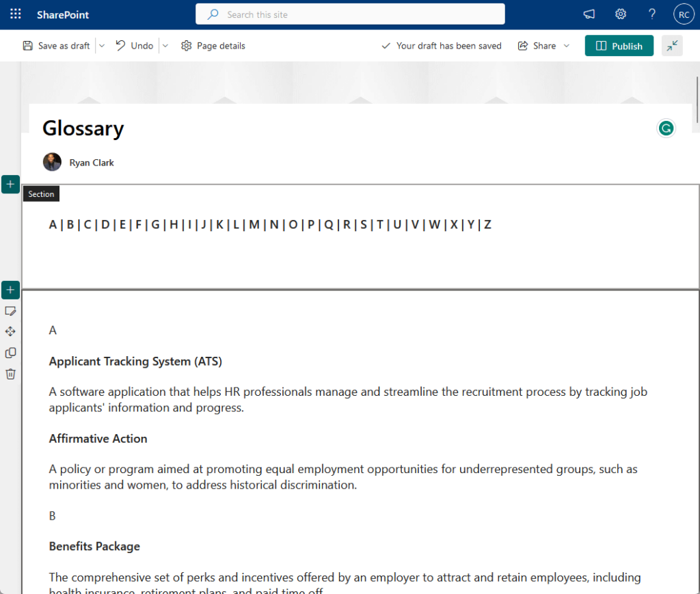Collapse the content pane with the arrows icon
The height and width of the screenshot is (594, 700).
[672, 46]
